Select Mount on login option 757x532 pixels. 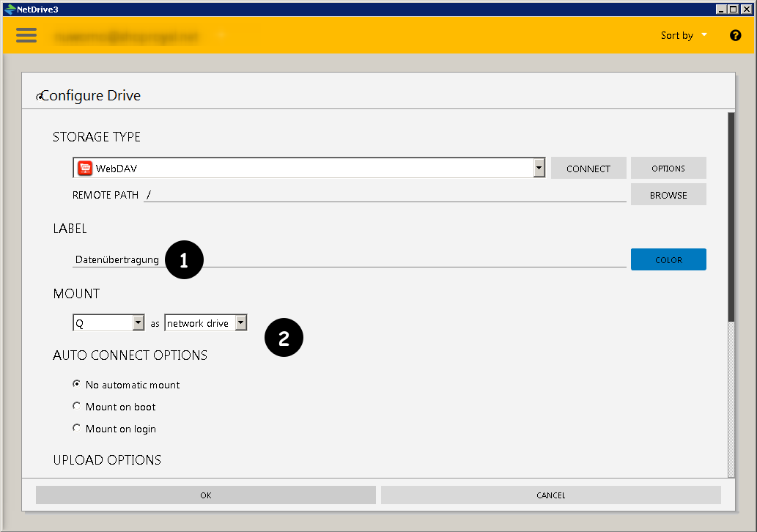(x=77, y=428)
